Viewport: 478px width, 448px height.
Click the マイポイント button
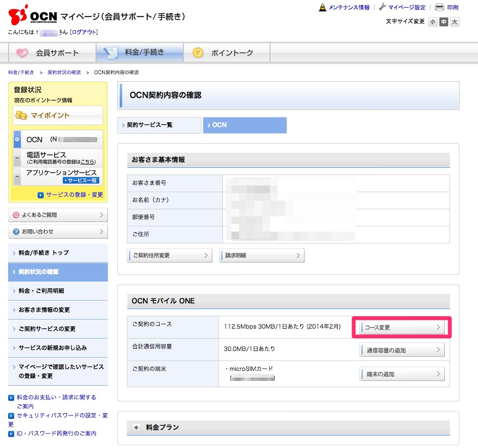click(58, 116)
